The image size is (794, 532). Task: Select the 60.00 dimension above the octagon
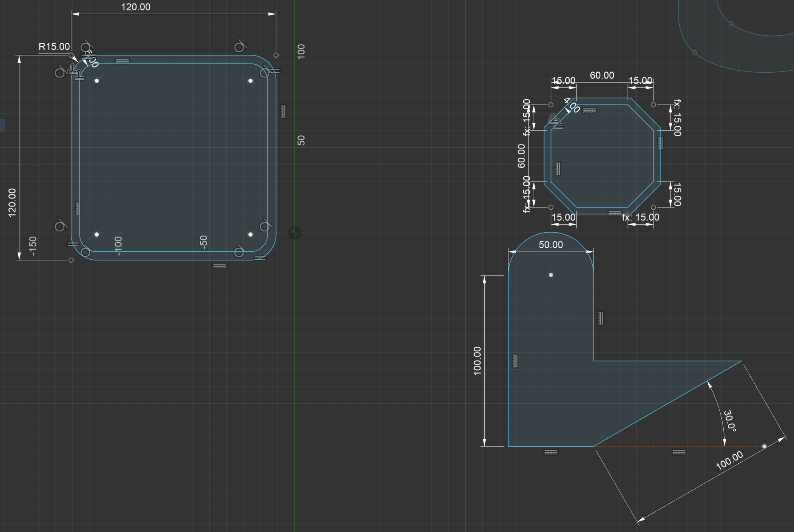602,75
